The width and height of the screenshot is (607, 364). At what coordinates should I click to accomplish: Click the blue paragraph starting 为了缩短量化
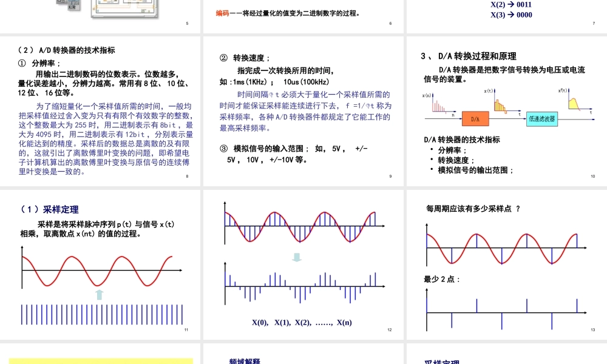pyautogui.click(x=106, y=139)
